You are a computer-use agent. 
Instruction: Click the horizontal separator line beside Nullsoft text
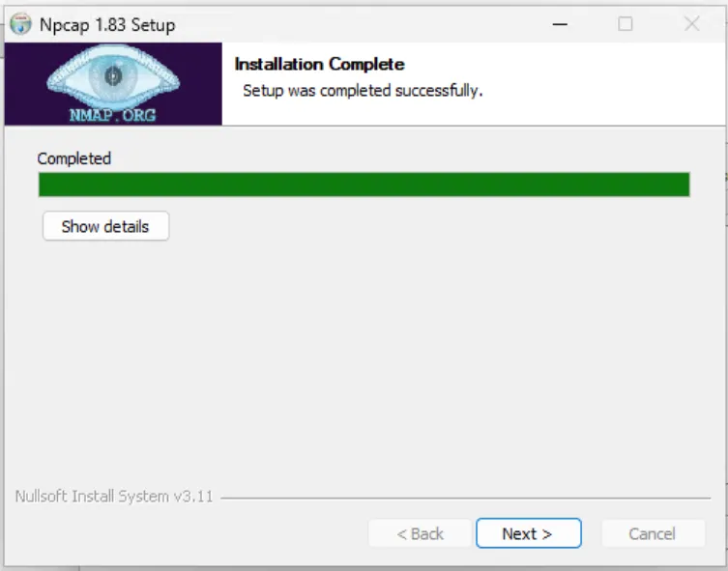[466, 499]
